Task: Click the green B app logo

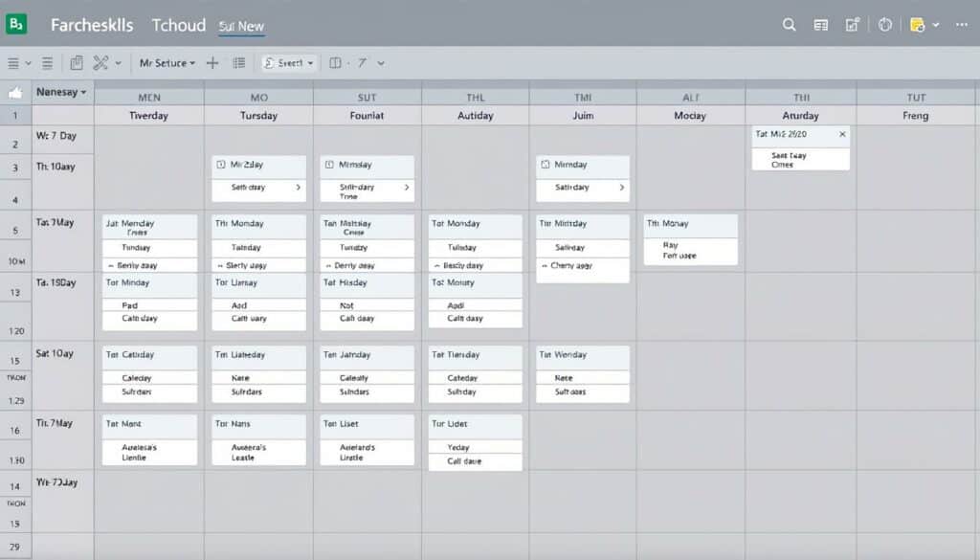Action: click(16, 24)
